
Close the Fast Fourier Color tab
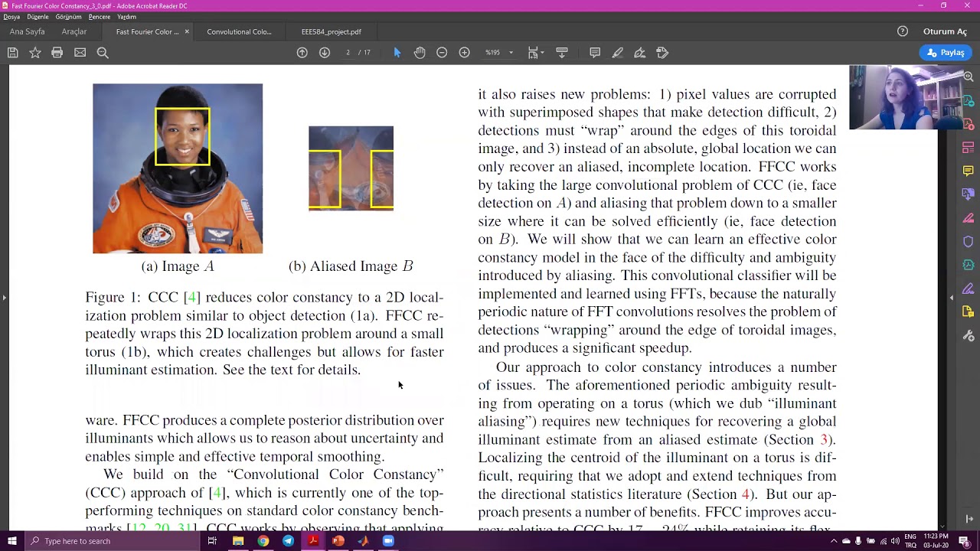click(187, 31)
